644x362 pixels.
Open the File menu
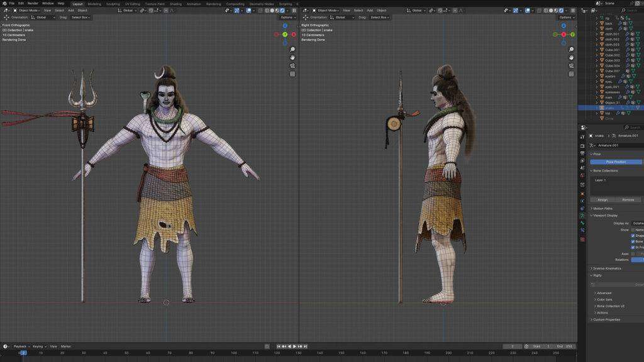click(11, 3)
